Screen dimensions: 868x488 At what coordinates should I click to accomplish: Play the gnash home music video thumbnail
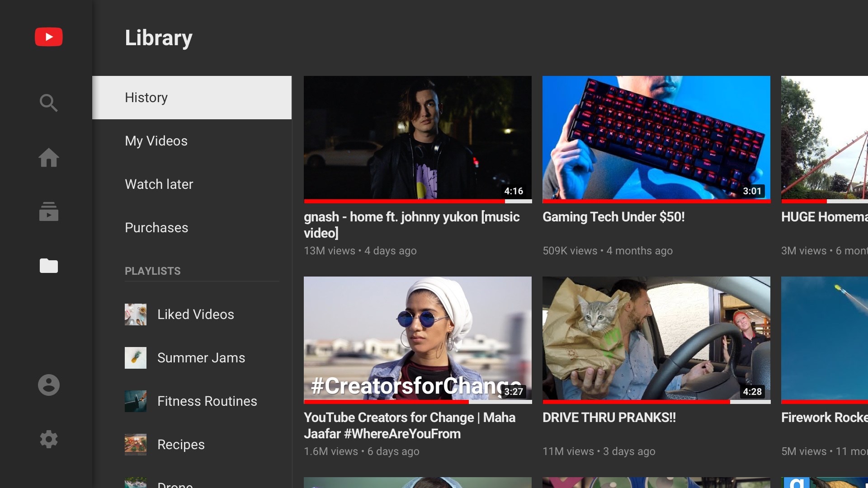point(417,137)
